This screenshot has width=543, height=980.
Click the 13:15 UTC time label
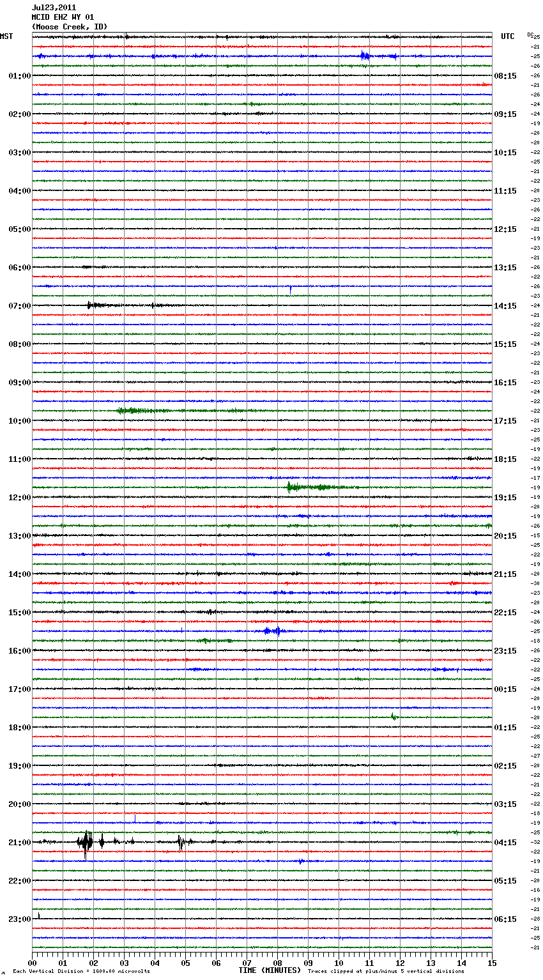[x=505, y=268]
